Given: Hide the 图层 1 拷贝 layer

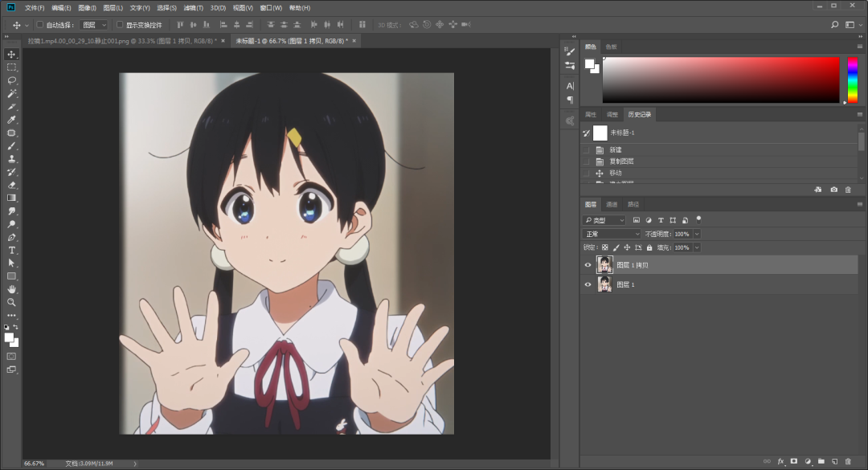Looking at the screenshot, I should [x=588, y=264].
